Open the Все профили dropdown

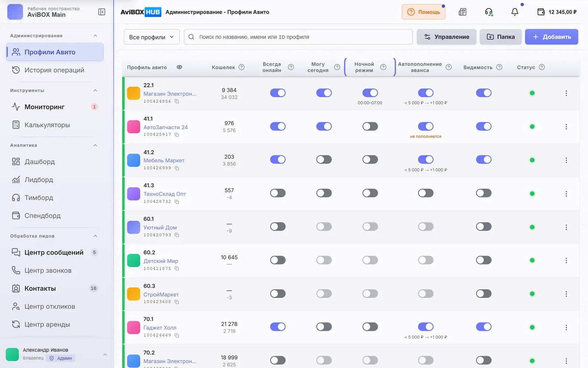coord(152,37)
